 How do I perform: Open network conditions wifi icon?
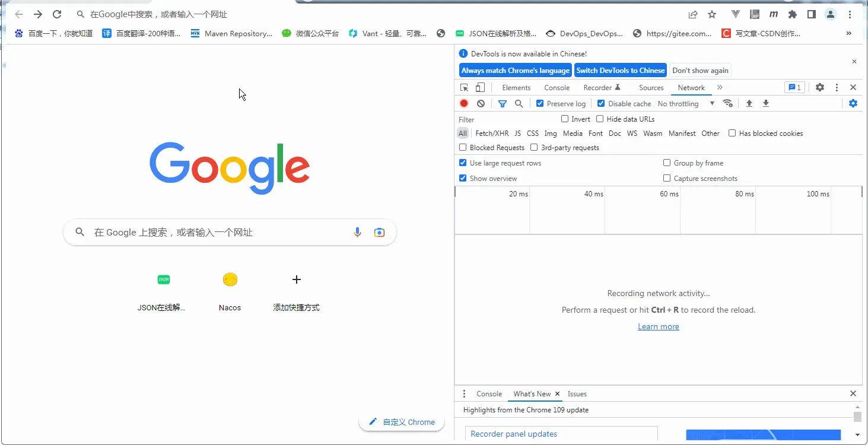[728, 103]
